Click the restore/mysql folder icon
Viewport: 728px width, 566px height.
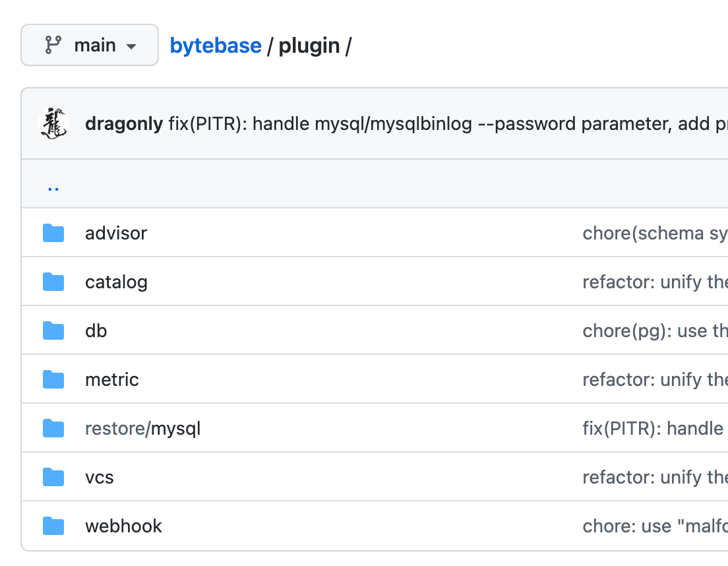point(53,428)
